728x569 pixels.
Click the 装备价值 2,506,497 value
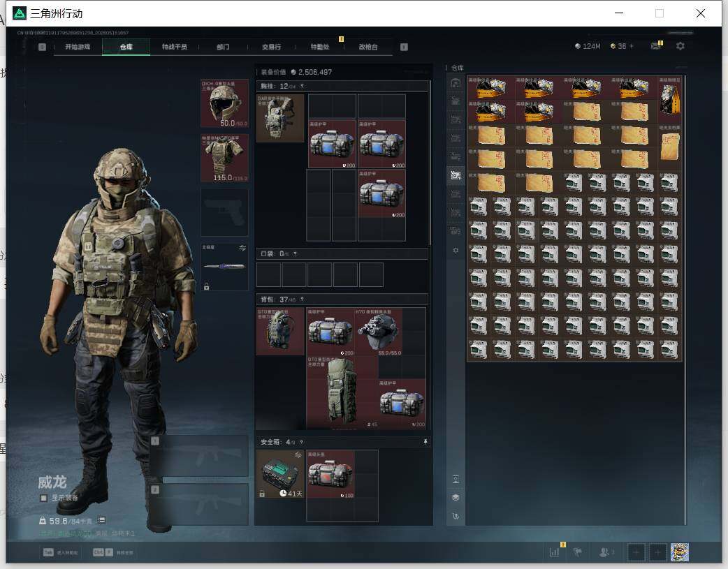point(296,72)
